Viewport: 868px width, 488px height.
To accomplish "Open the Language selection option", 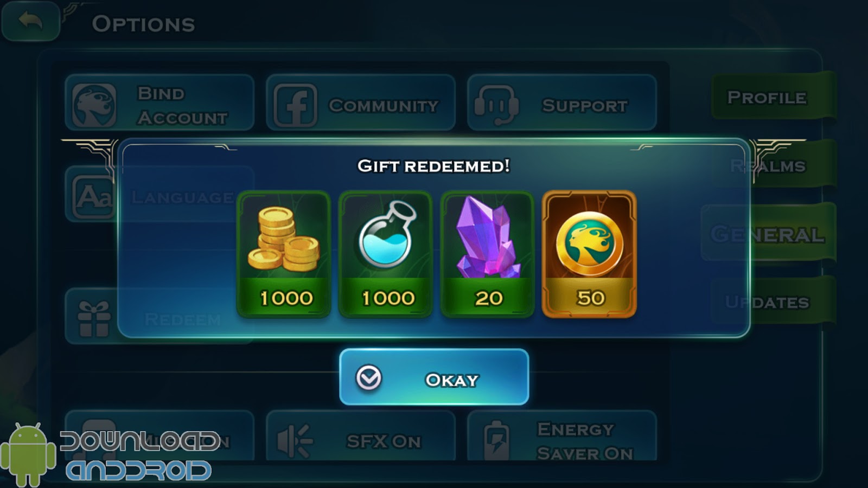I will [x=159, y=195].
